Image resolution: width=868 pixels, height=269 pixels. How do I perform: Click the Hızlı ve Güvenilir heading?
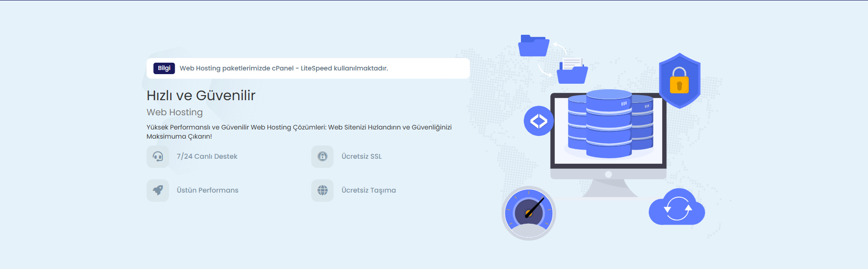tap(201, 96)
